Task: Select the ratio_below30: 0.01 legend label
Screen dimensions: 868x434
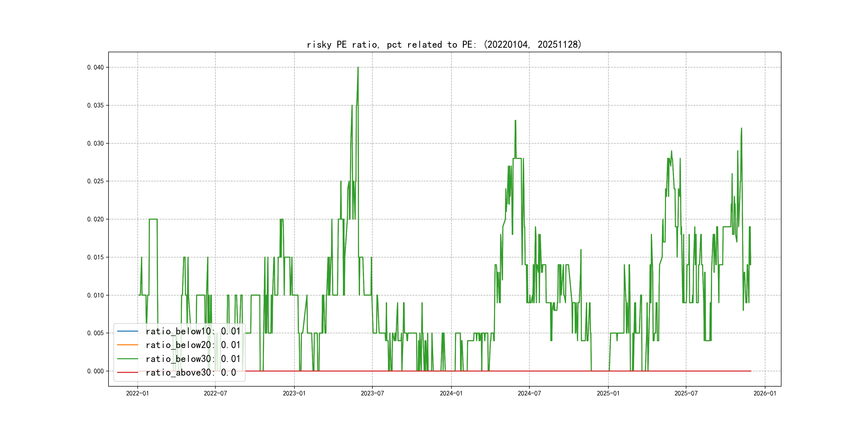Action: click(193, 359)
